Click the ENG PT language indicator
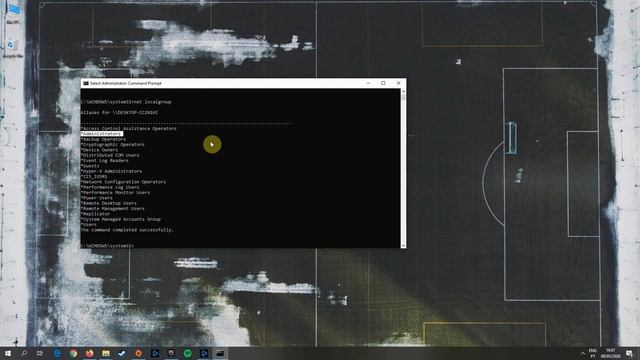This screenshot has width=640, height=360. click(593, 353)
